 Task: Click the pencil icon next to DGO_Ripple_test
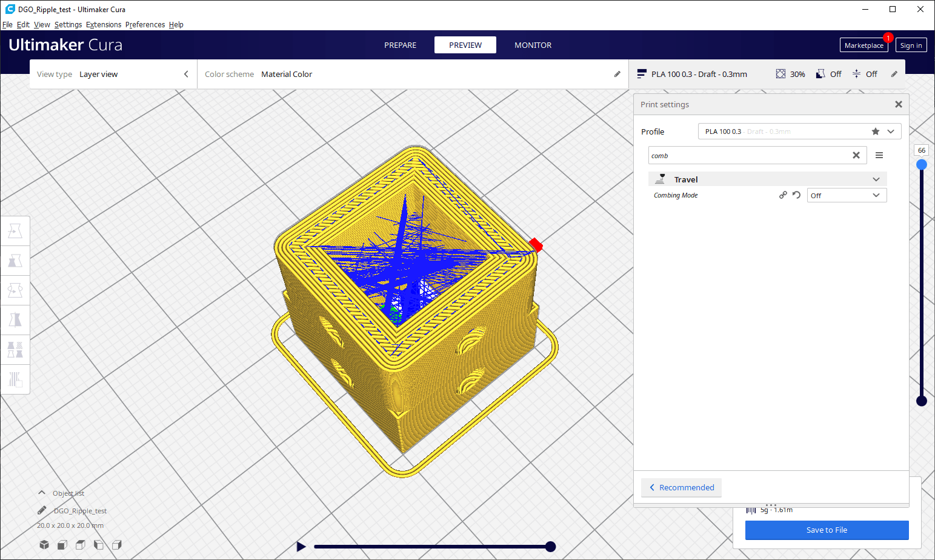(x=42, y=510)
